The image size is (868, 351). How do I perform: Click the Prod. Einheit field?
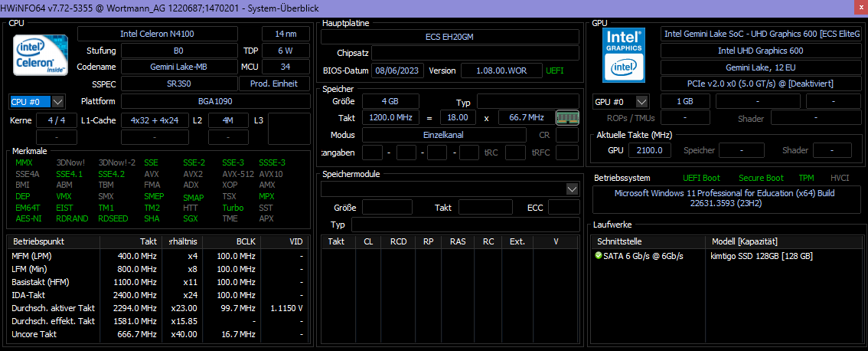coord(275,84)
